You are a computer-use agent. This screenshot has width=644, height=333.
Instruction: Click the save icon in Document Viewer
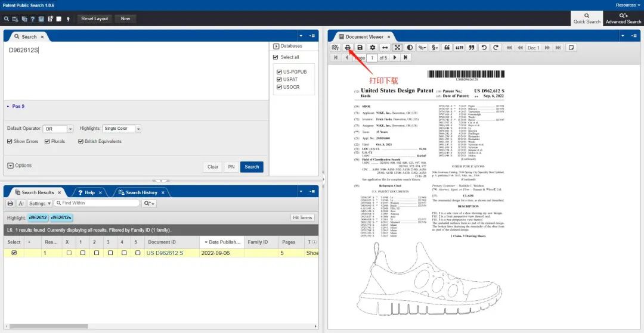[360, 48]
